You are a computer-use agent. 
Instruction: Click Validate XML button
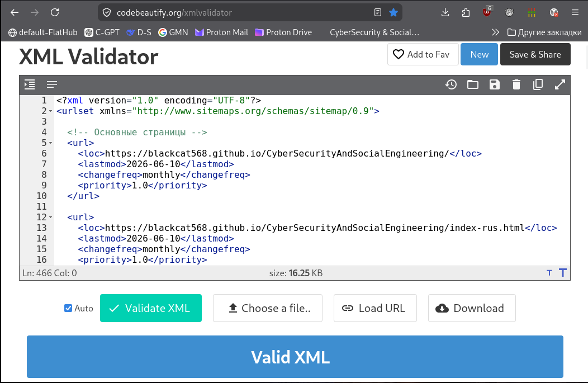(x=151, y=308)
